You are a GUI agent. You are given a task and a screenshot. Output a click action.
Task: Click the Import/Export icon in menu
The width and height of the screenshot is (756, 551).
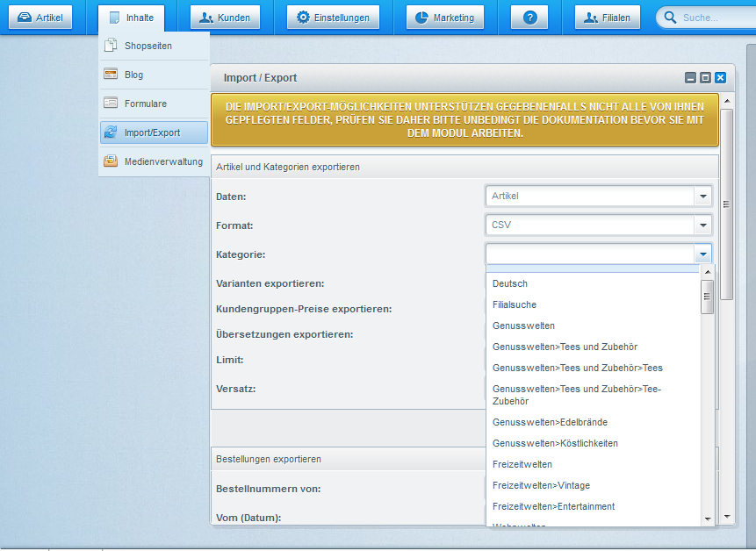pyautogui.click(x=110, y=132)
